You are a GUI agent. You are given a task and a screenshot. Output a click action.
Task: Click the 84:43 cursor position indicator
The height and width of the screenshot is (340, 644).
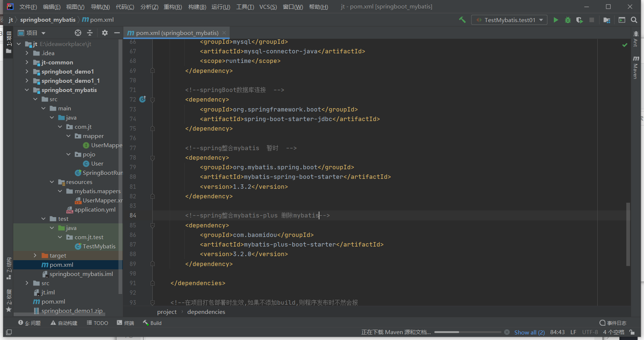pyautogui.click(x=557, y=332)
